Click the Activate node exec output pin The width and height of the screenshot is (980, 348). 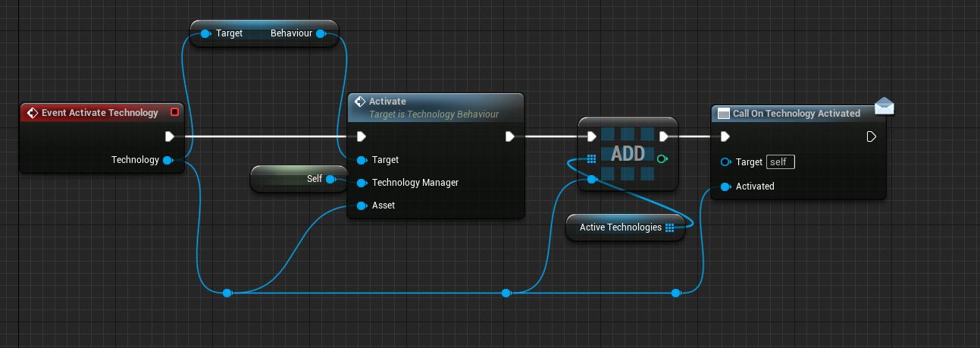[x=510, y=136]
